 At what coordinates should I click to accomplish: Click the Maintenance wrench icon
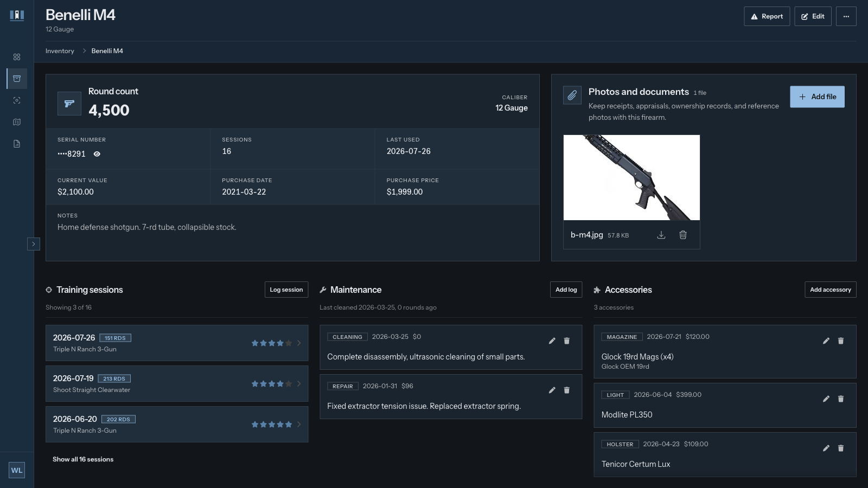click(x=323, y=290)
